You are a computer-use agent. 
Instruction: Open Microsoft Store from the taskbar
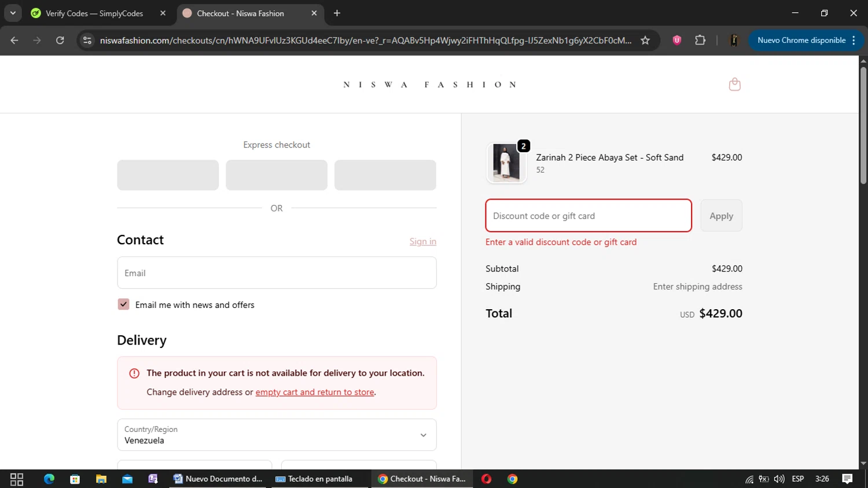point(75,479)
